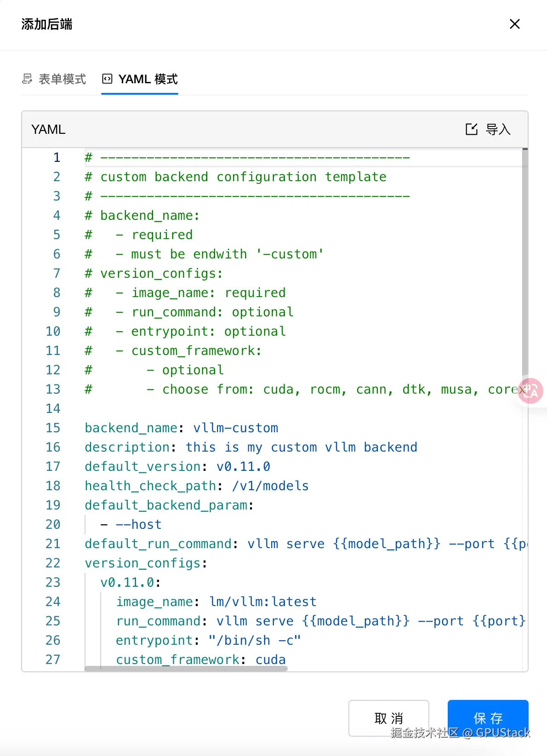Click the 导入 label

coord(498,129)
